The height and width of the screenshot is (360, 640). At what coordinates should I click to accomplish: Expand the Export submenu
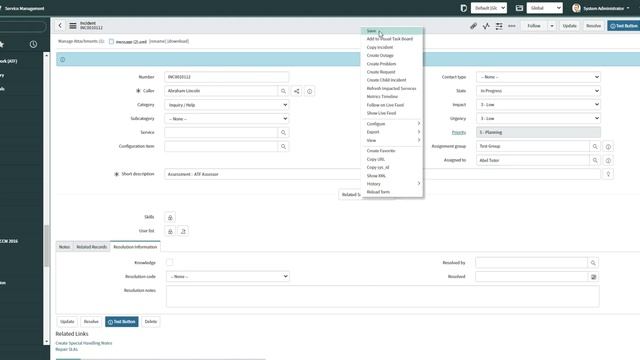pos(392,132)
